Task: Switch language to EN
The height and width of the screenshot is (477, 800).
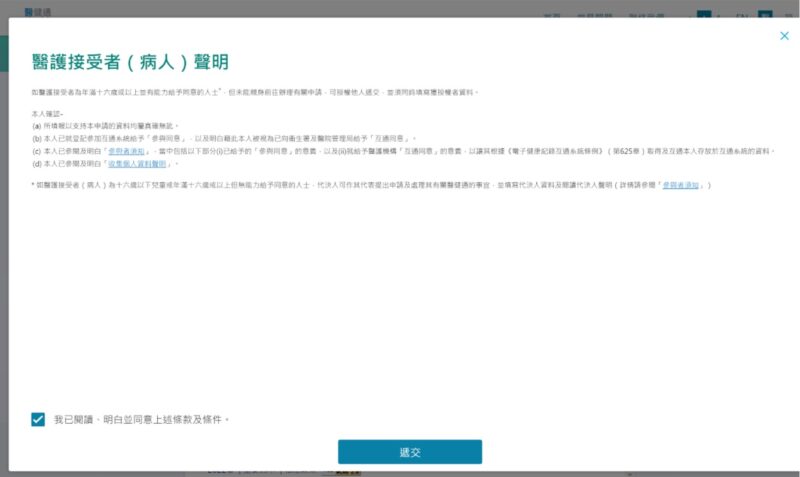Action: click(x=741, y=16)
